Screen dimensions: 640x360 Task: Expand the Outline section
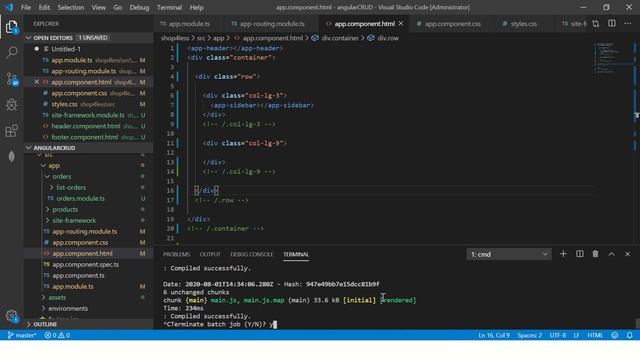[x=89, y=324]
